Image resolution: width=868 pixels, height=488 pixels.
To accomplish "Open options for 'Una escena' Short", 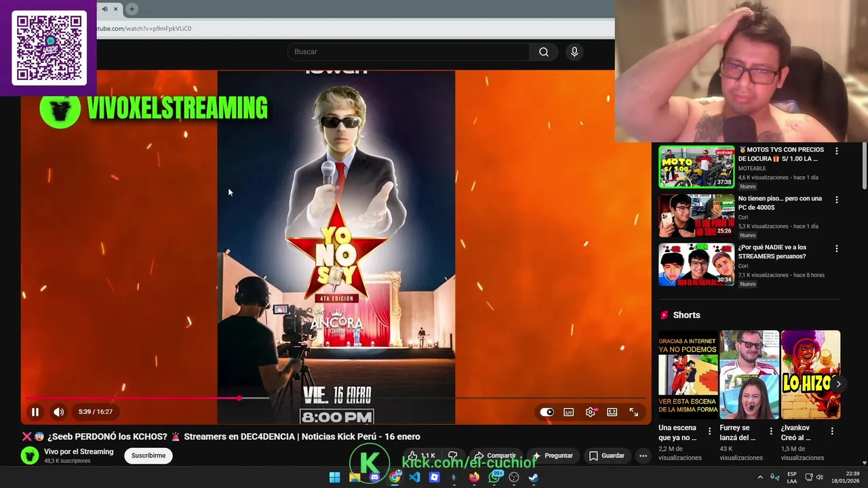I will coord(710,431).
